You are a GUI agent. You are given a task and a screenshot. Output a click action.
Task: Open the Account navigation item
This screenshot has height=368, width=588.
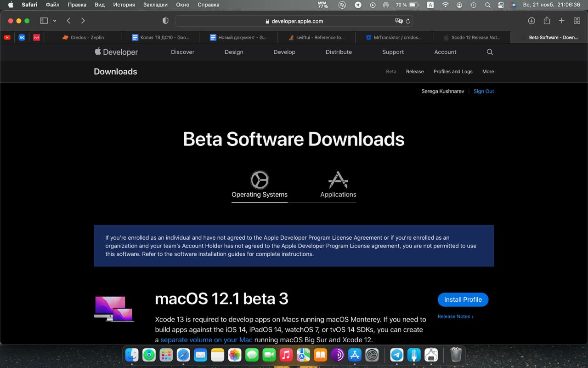(x=445, y=52)
